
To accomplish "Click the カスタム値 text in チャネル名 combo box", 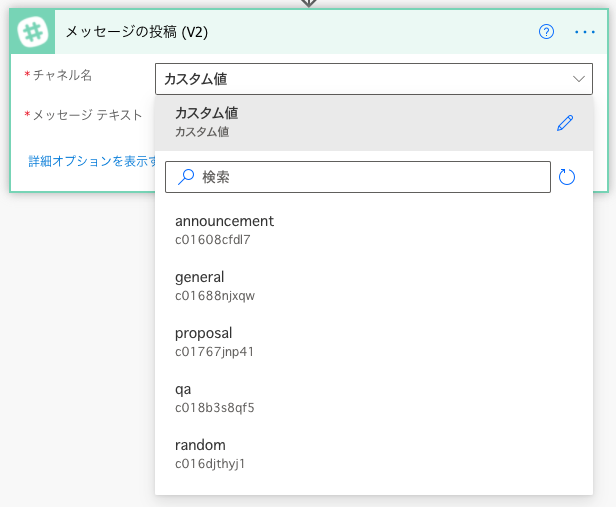I will coord(202,79).
